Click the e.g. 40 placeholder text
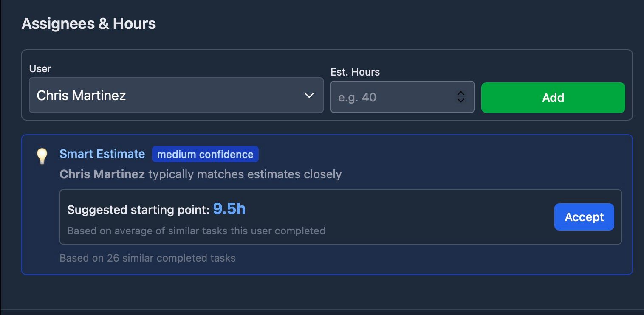 tap(357, 97)
